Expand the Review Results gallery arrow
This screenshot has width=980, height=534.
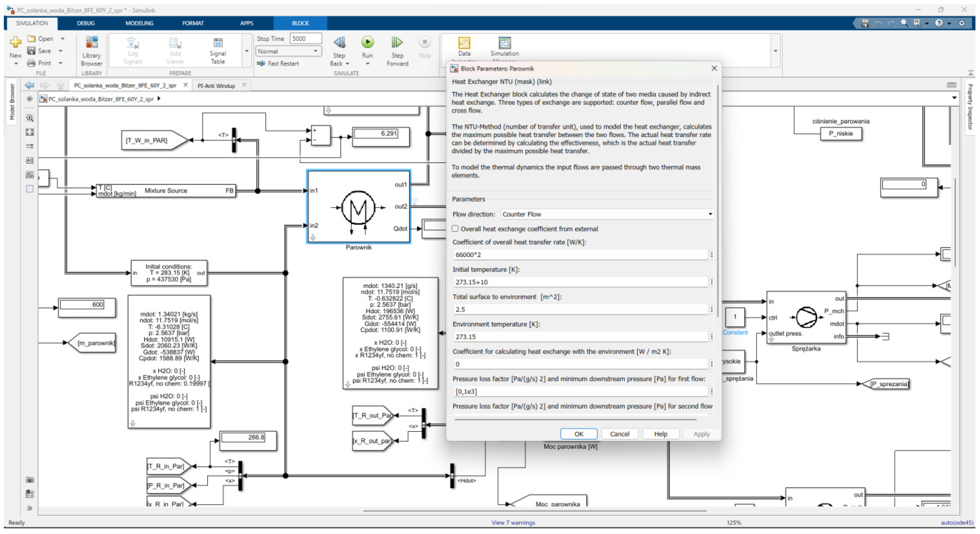(775, 51)
